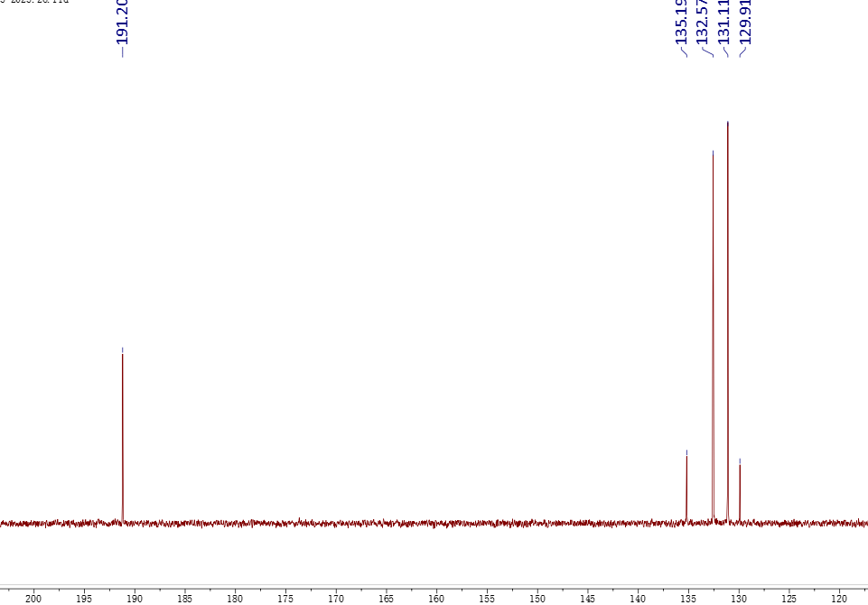Click the 191.20 peak label
Viewport: 868px width, 605px height.
(x=123, y=23)
